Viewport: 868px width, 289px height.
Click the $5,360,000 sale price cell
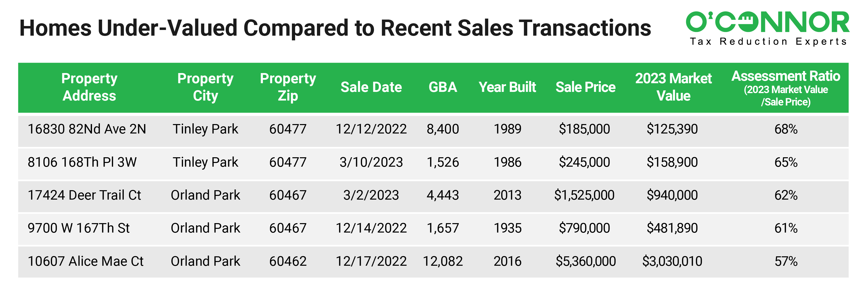click(586, 262)
